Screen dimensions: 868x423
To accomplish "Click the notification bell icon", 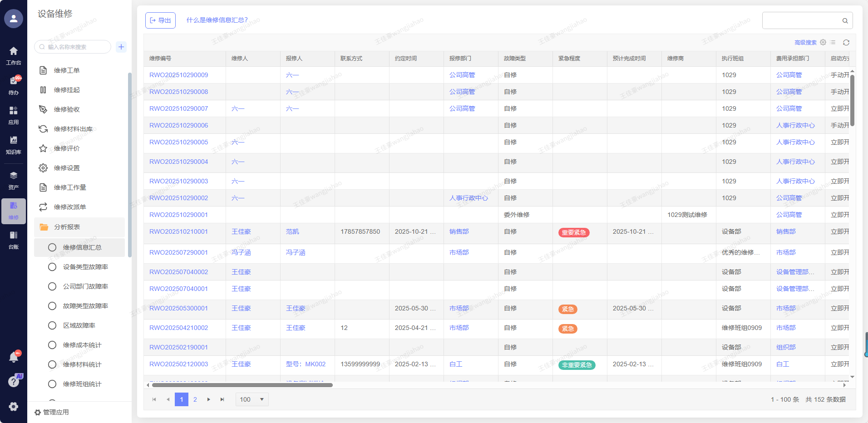I will coord(14,358).
